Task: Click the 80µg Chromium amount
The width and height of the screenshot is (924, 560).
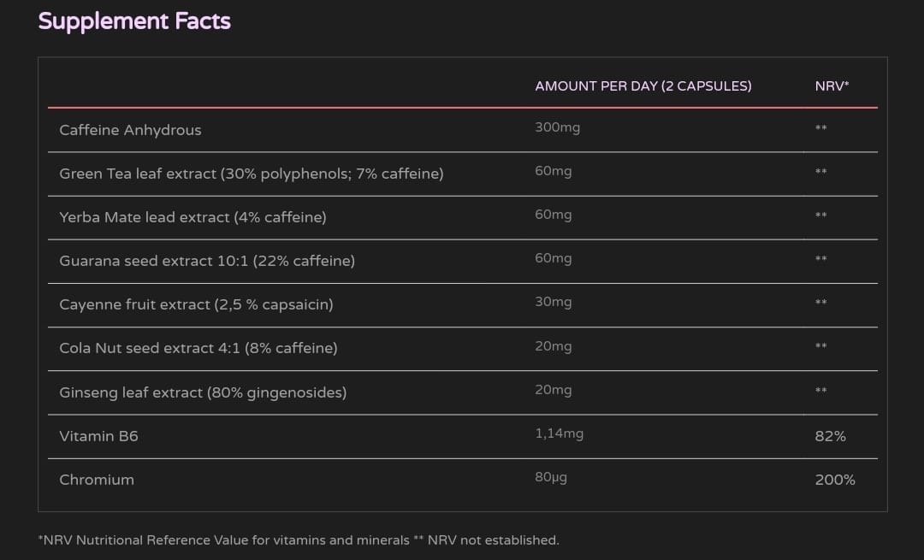Action: [x=551, y=477]
